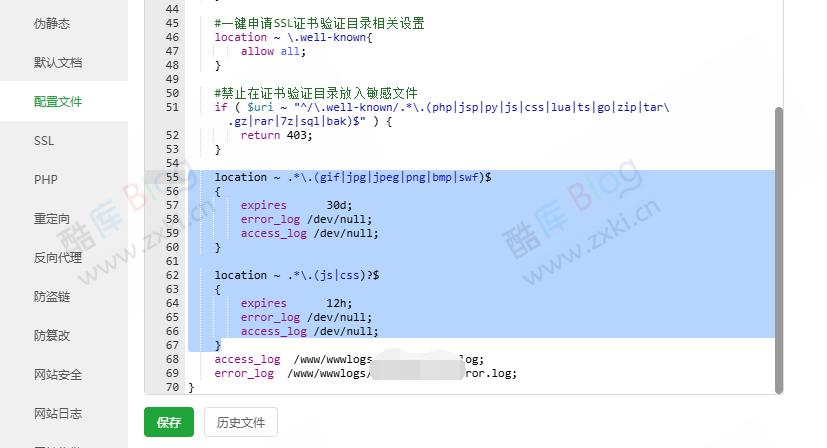Click the final closing brace line 70
The width and height of the screenshot is (827, 448).
click(x=191, y=387)
